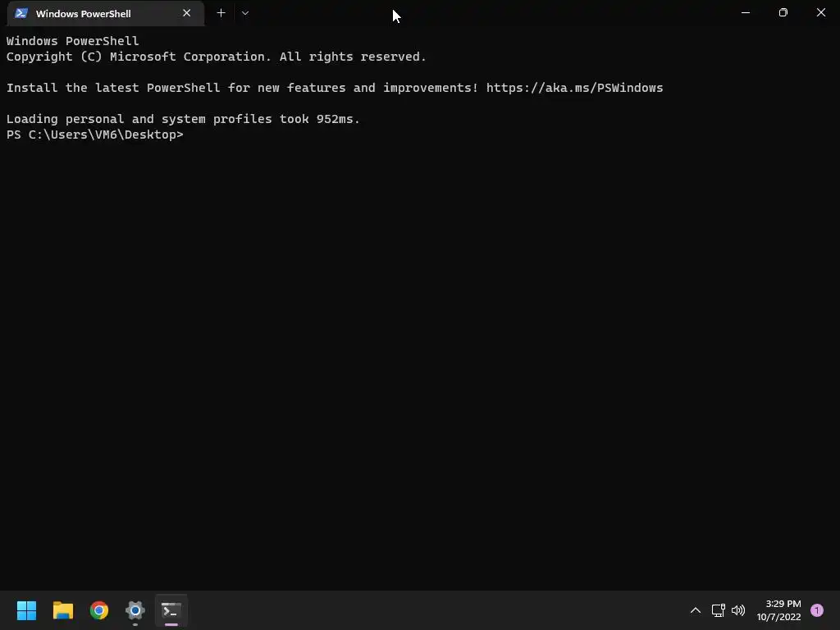The width and height of the screenshot is (840, 630).
Task: Open the notification badge with one alert
Action: [x=817, y=610]
